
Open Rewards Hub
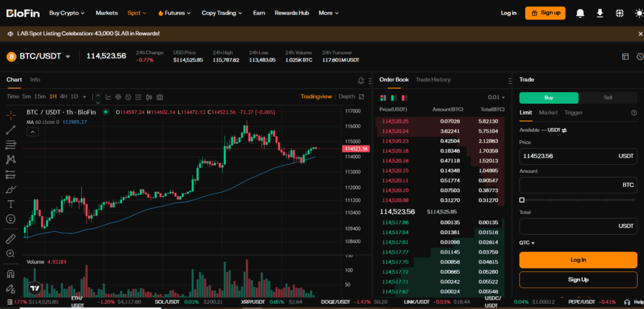(292, 13)
